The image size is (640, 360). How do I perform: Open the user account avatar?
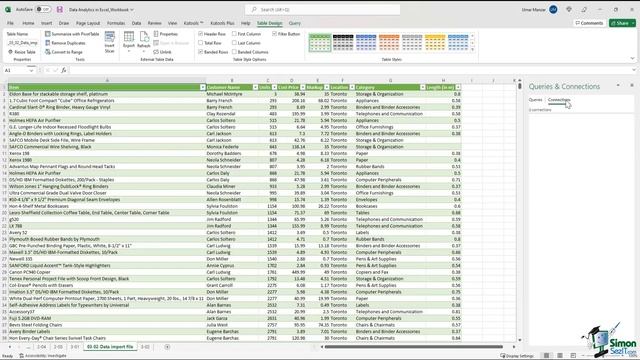pos(553,9)
